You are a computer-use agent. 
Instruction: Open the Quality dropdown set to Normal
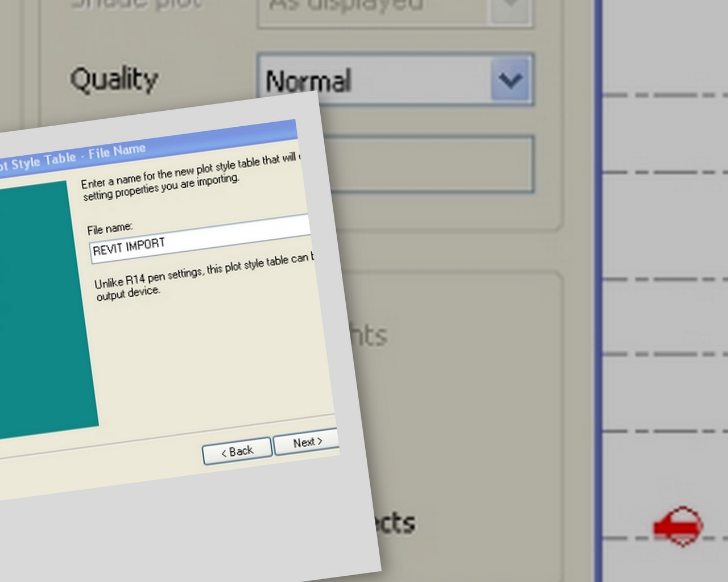coord(395,80)
